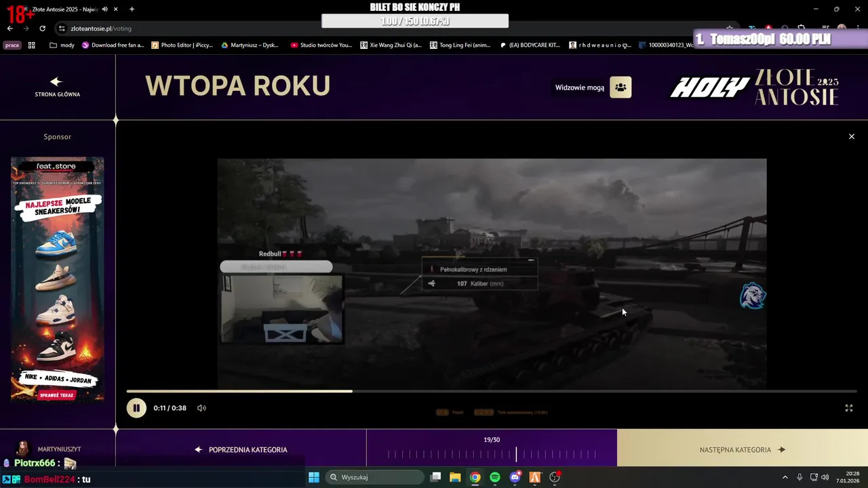Open the Tong Ling Fei bookmark
The width and height of the screenshot is (868, 488).
tap(460, 45)
